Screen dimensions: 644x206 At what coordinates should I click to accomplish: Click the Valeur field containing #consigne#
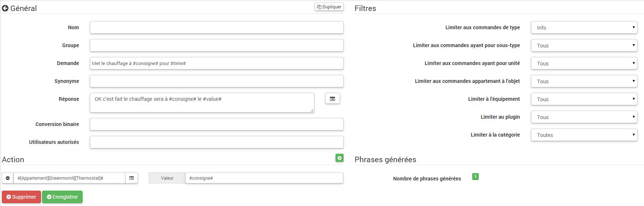264,178
